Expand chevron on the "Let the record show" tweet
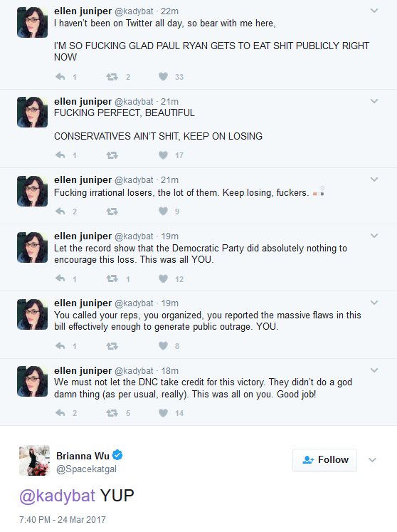This screenshot has width=397, height=532. (374, 236)
